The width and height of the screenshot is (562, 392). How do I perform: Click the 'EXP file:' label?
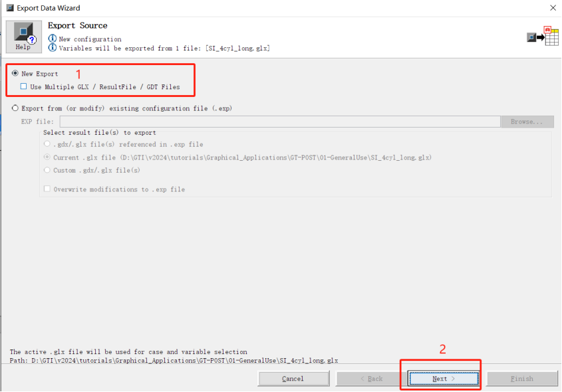click(x=37, y=122)
